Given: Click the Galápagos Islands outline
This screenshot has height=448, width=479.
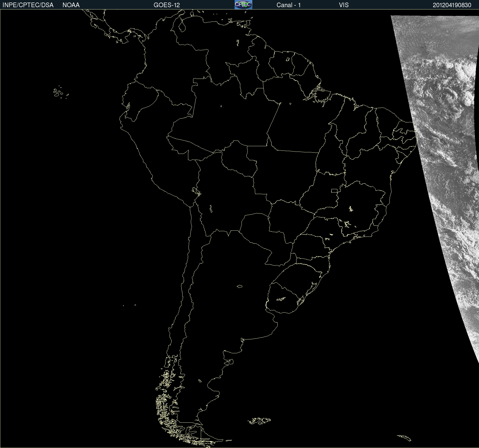Looking at the screenshot, I should [60, 92].
